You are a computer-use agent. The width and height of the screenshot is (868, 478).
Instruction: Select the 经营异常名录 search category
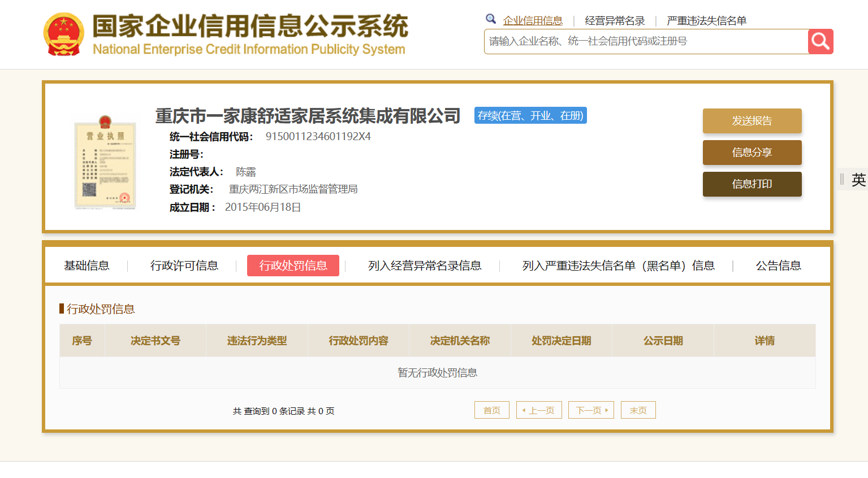coord(615,21)
